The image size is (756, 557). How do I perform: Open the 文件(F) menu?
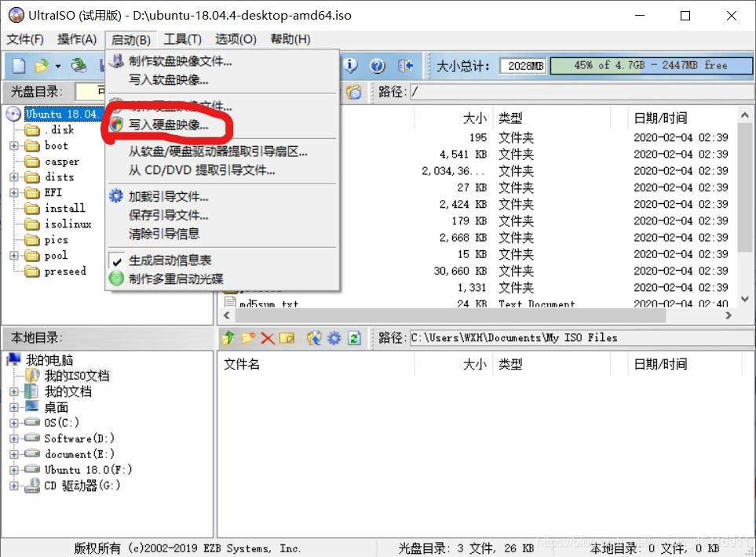25,39
